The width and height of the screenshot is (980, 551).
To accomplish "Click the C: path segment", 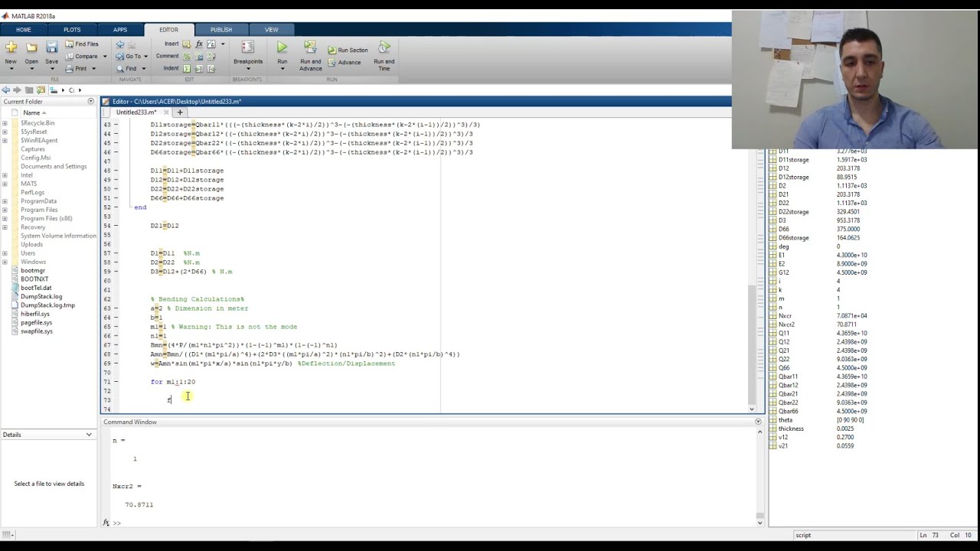I will (x=72, y=90).
